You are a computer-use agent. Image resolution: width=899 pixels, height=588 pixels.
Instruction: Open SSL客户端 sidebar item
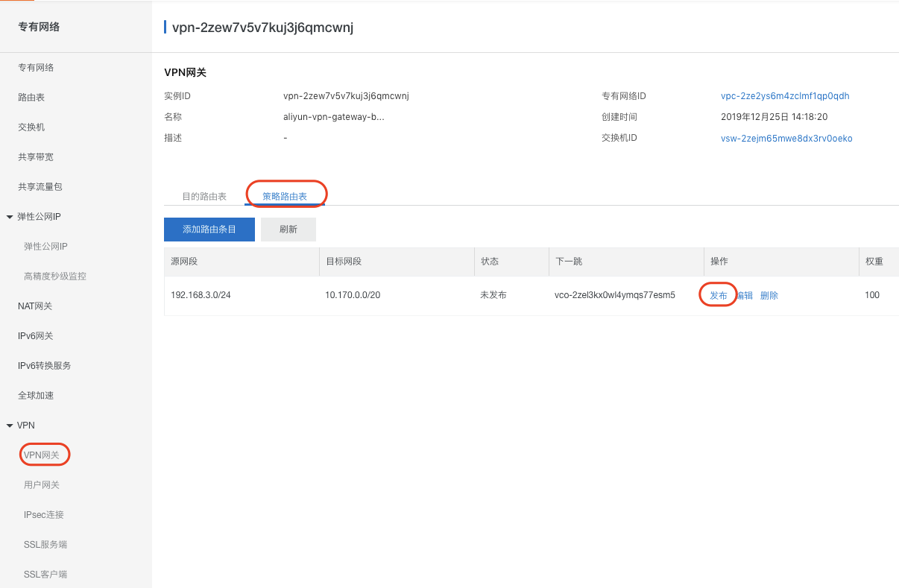45,575
